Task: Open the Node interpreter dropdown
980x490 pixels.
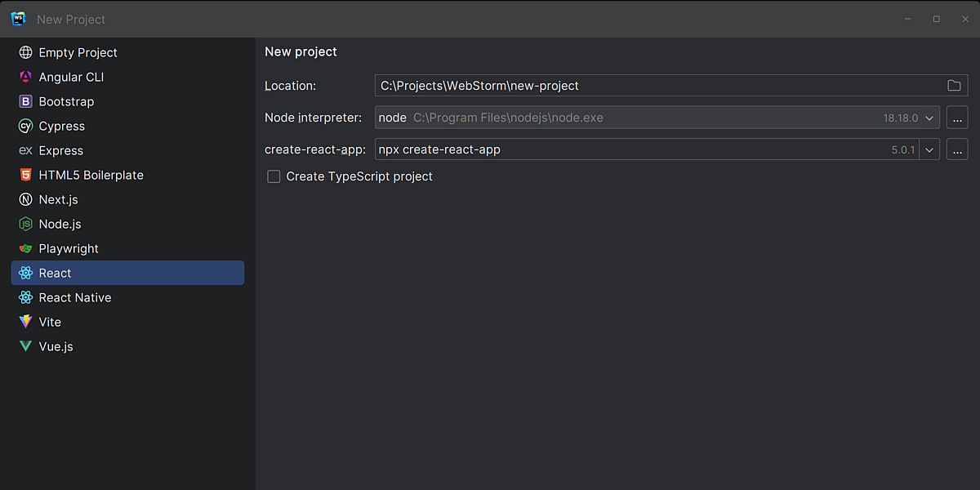Action: tap(929, 118)
